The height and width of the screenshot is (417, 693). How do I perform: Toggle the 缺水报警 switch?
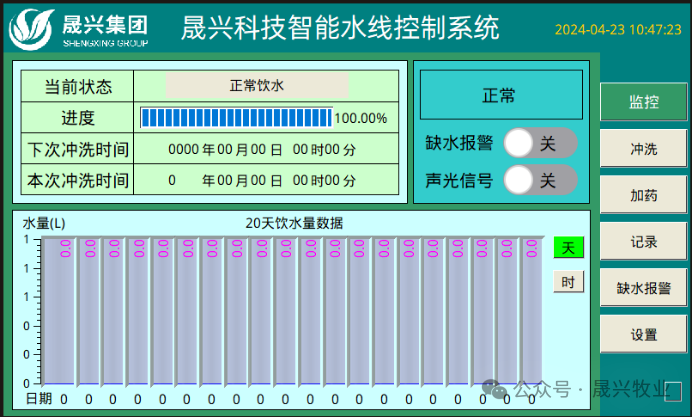(540, 143)
